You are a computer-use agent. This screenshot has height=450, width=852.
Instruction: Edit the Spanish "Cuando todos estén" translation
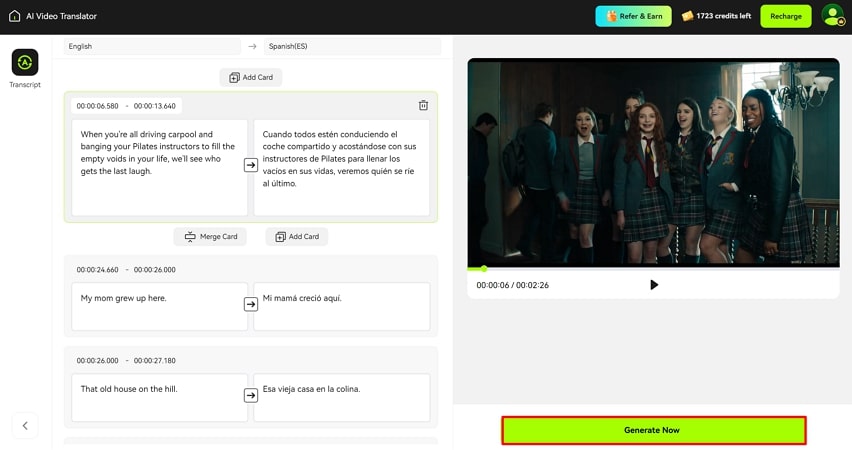(342, 168)
